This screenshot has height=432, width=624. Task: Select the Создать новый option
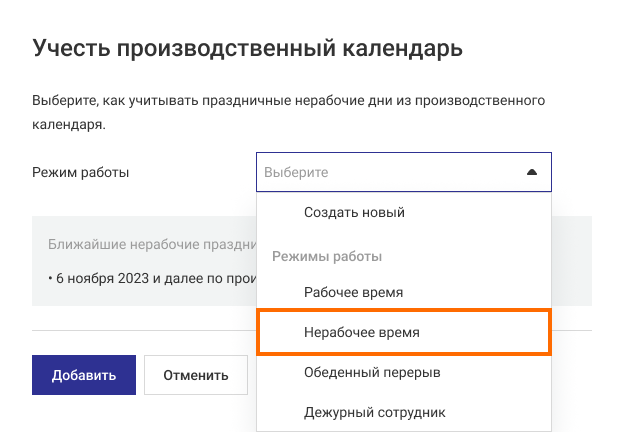click(354, 213)
